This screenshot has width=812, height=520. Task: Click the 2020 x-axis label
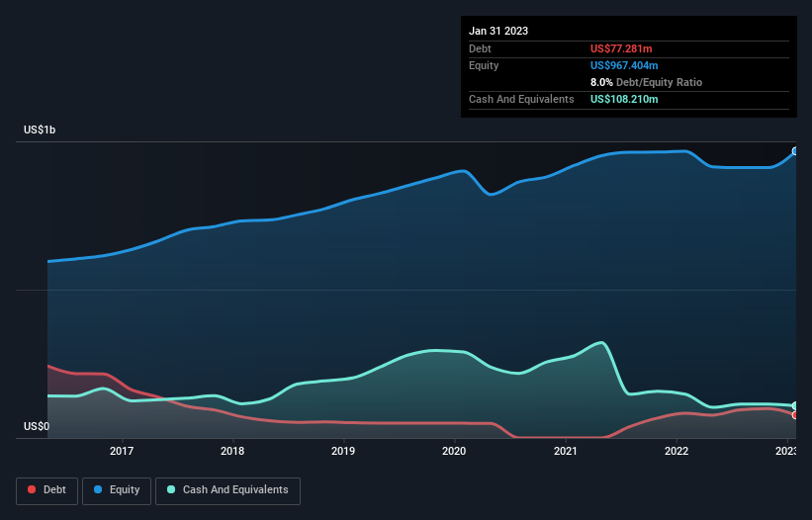pyautogui.click(x=454, y=451)
